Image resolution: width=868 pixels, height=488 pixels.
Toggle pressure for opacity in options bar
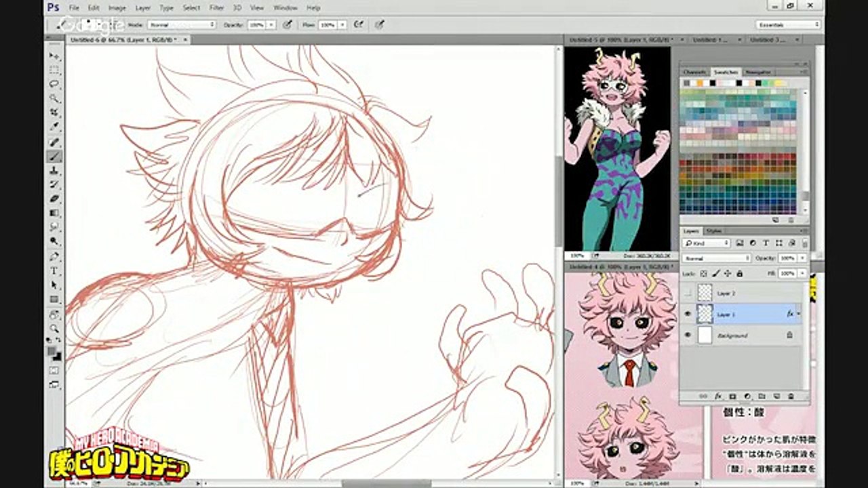288,24
